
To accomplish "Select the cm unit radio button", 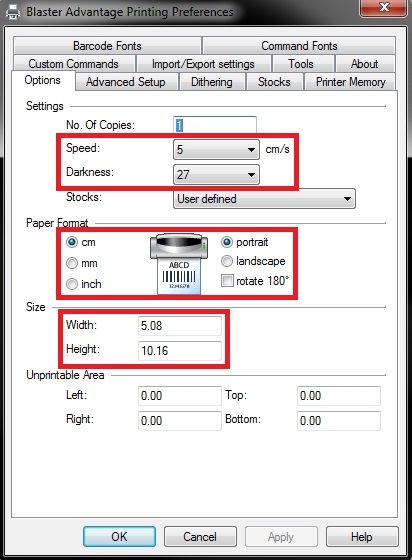I will click(x=72, y=242).
